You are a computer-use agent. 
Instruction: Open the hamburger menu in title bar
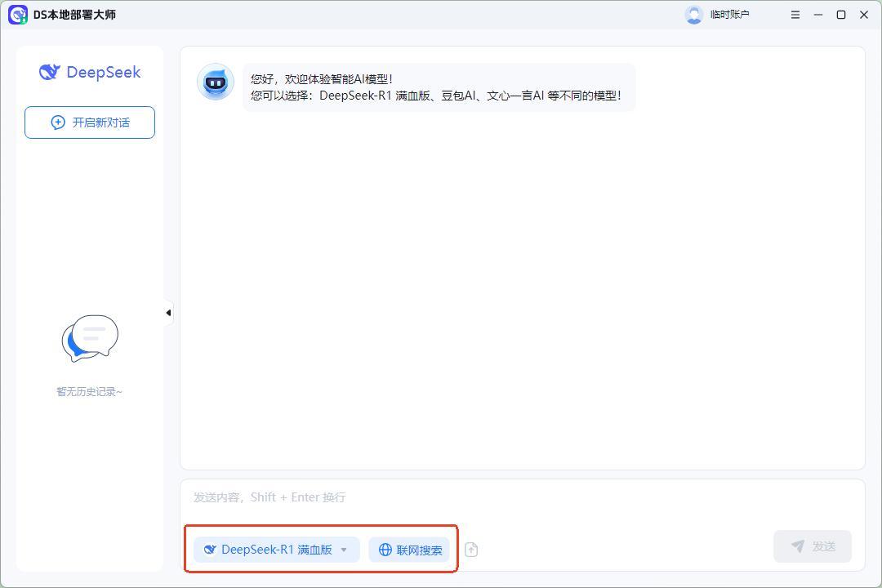click(795, 15)
